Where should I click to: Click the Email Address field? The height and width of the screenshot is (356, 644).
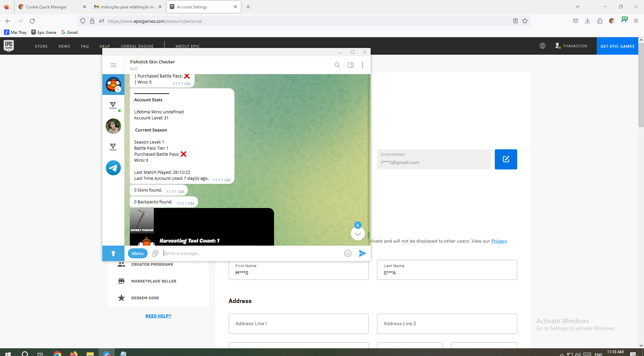pos(434,159)
